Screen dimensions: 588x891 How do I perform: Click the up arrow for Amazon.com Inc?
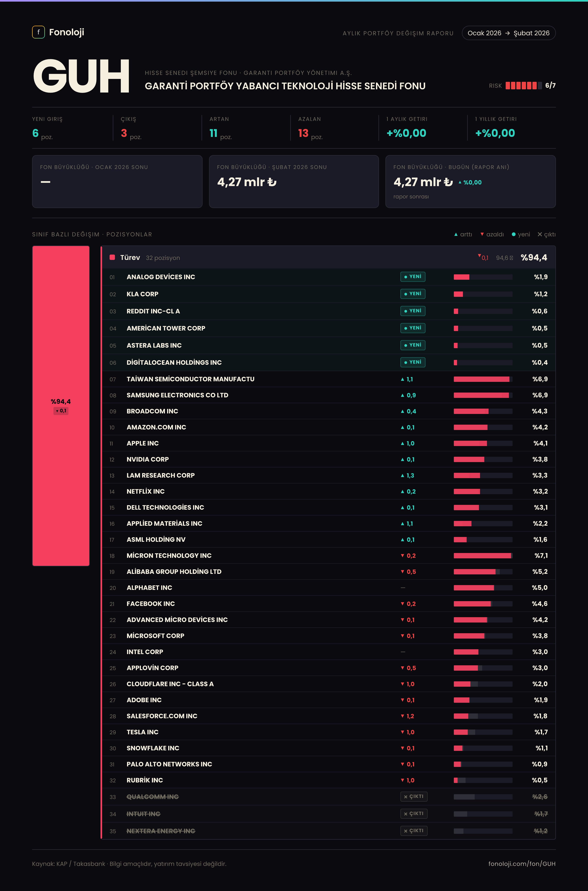coord(402,427)
